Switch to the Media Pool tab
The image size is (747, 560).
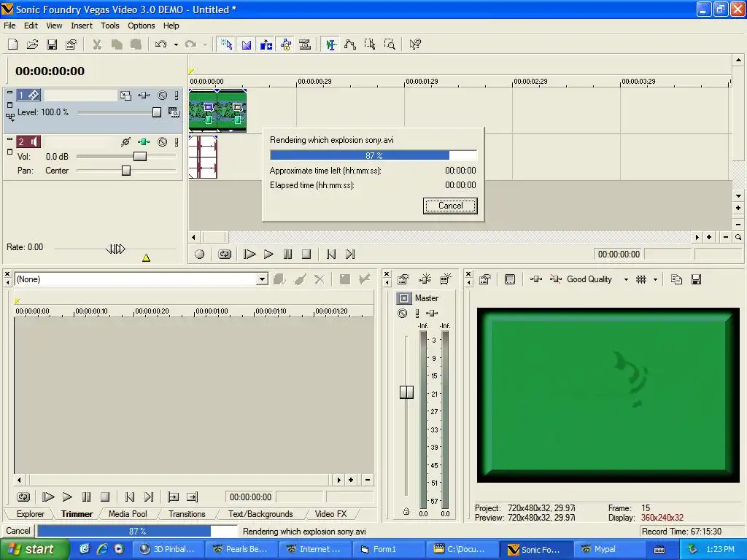tap(128, 514)
